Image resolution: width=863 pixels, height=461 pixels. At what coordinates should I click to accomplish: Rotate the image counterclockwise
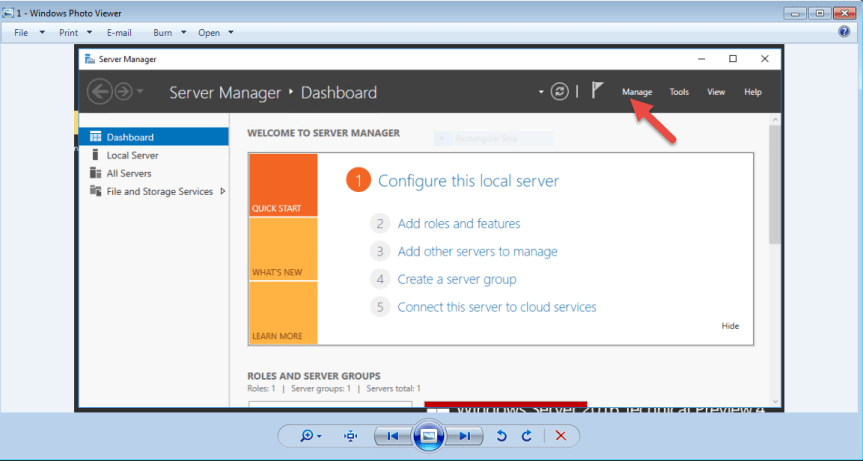(502, 436)
